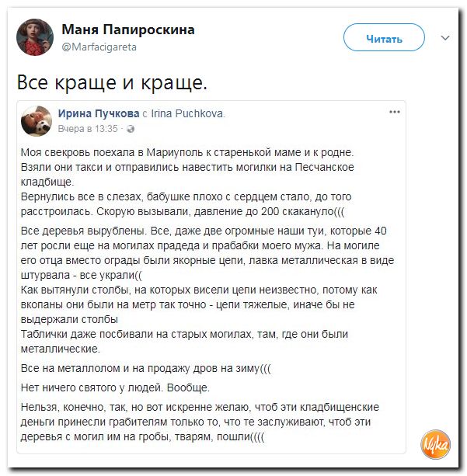Screen dimensions: 467x476
Task: Open the Маня Папироскина profile name link
Action: click(127, 30)
